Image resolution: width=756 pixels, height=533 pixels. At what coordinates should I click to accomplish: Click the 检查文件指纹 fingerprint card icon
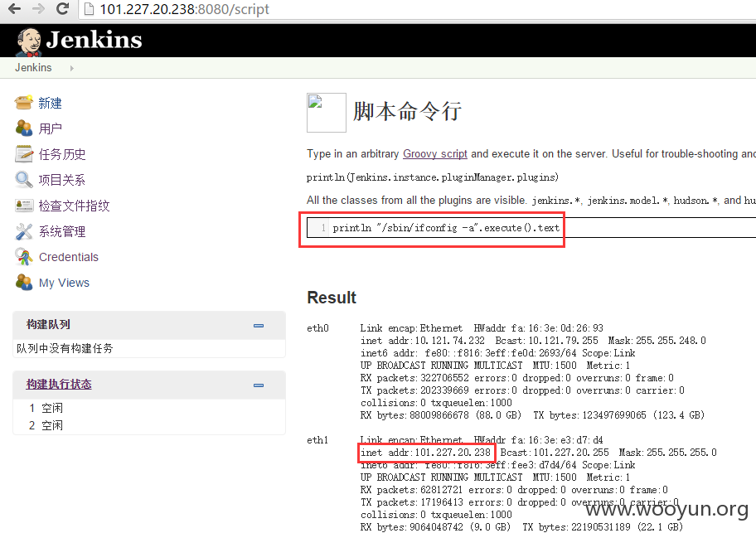point(23,206)
